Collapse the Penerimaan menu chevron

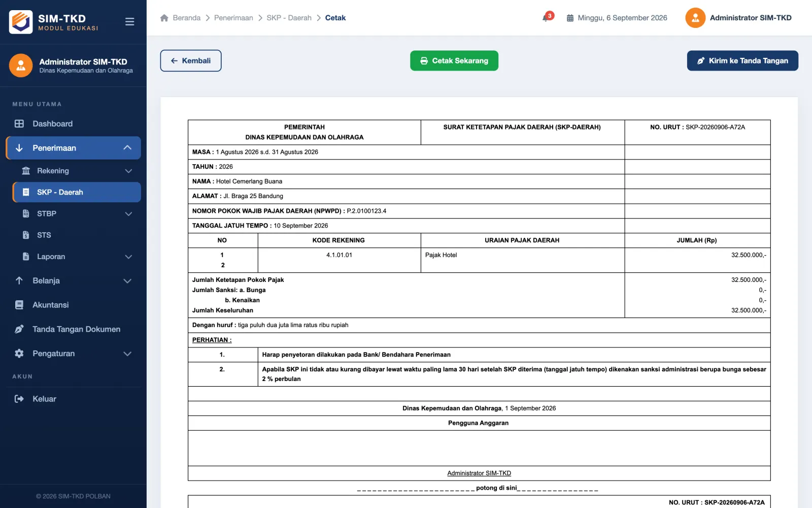click(x=127, y=148)
